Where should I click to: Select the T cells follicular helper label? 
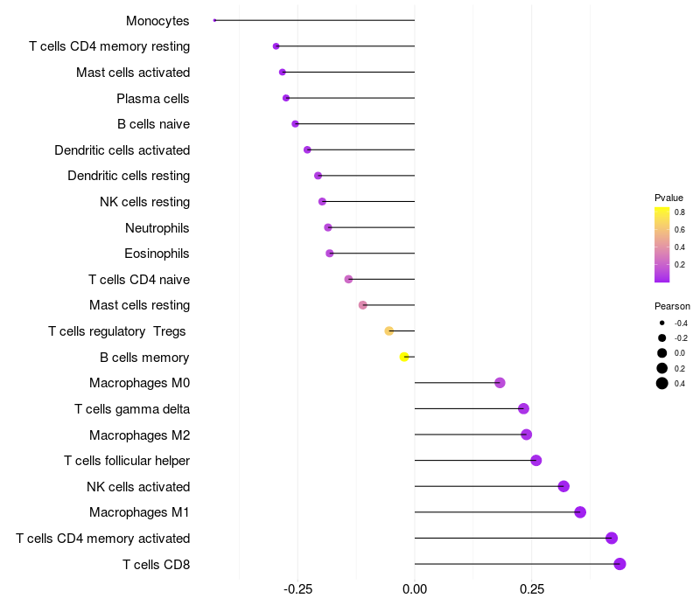tap(127, 461)
